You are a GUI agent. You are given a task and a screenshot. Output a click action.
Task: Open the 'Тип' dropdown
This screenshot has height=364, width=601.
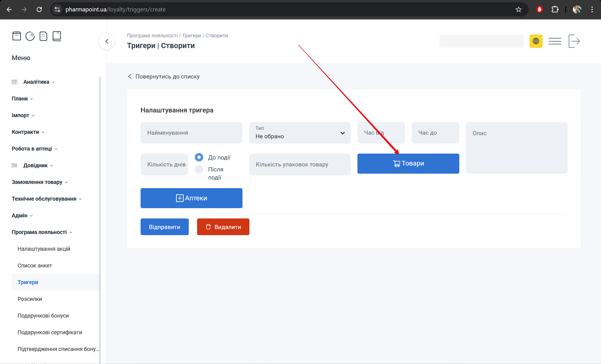click(x=300, y=133)
